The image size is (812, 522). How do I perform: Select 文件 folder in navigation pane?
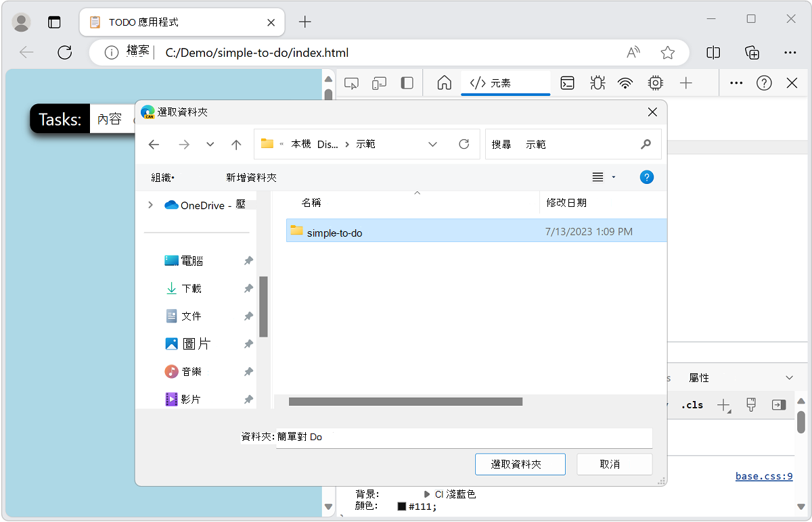(183, 316)
